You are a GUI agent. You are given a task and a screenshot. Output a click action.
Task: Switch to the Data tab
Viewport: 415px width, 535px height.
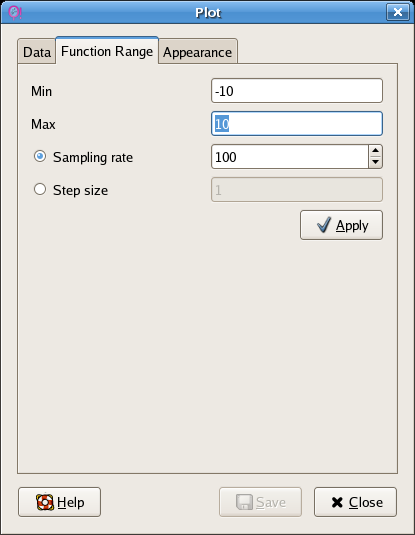[37, 52]
